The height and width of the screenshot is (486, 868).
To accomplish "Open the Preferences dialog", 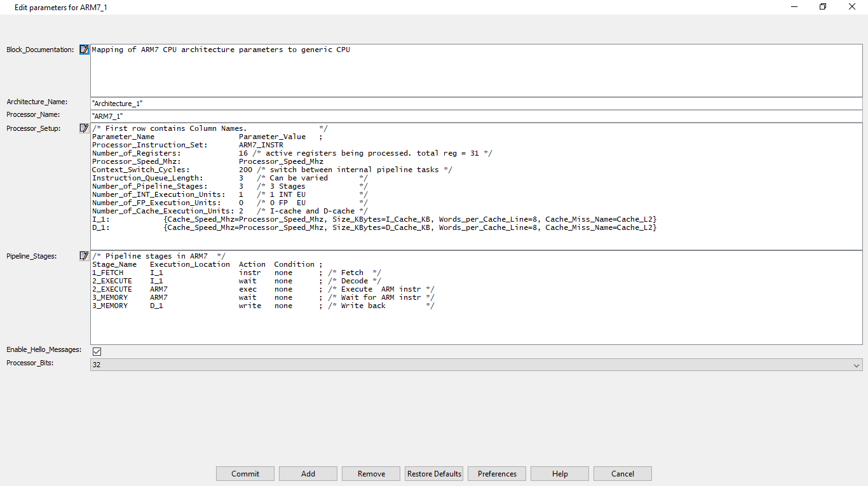I will click(497, 473).
